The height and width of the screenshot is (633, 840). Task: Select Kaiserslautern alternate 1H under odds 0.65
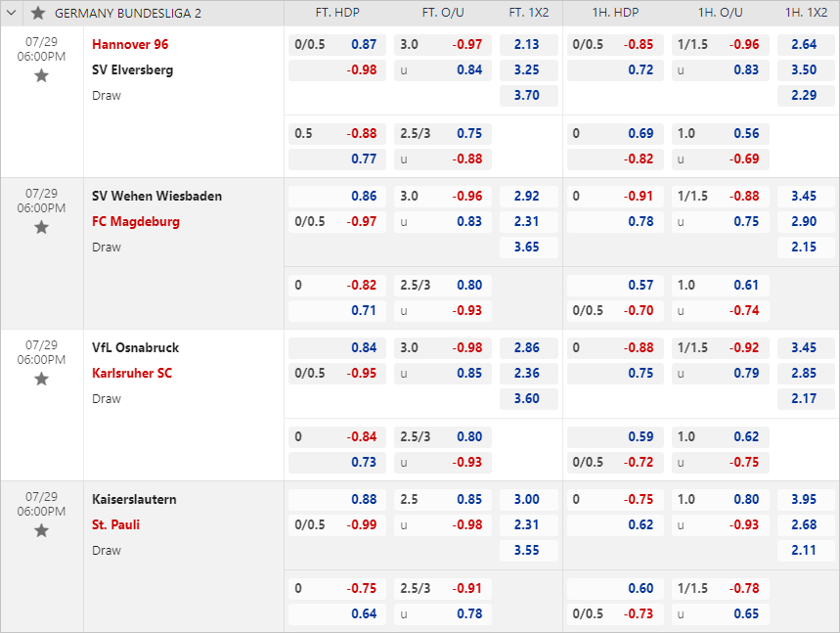click(721, 614)
